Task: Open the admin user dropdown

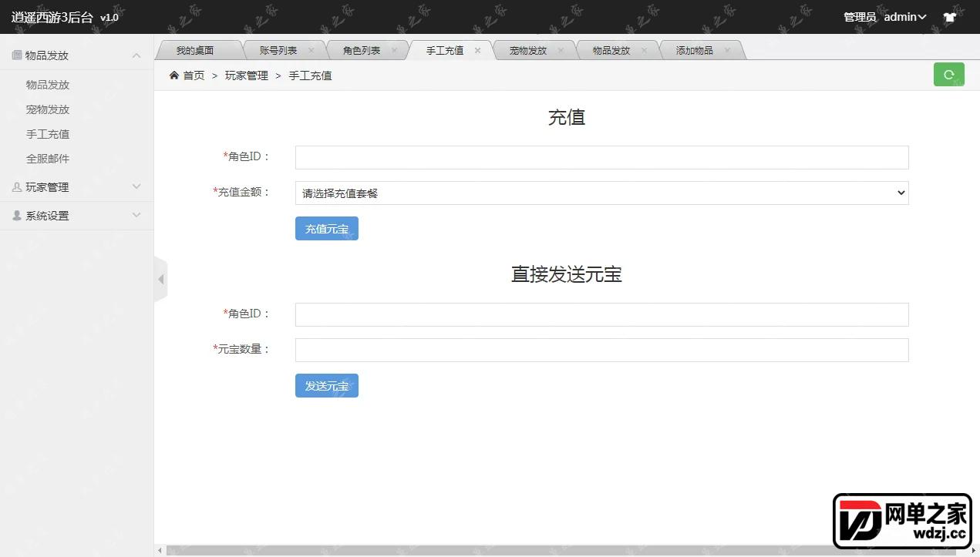Action: pyautogui.click(x=905, y=17)
